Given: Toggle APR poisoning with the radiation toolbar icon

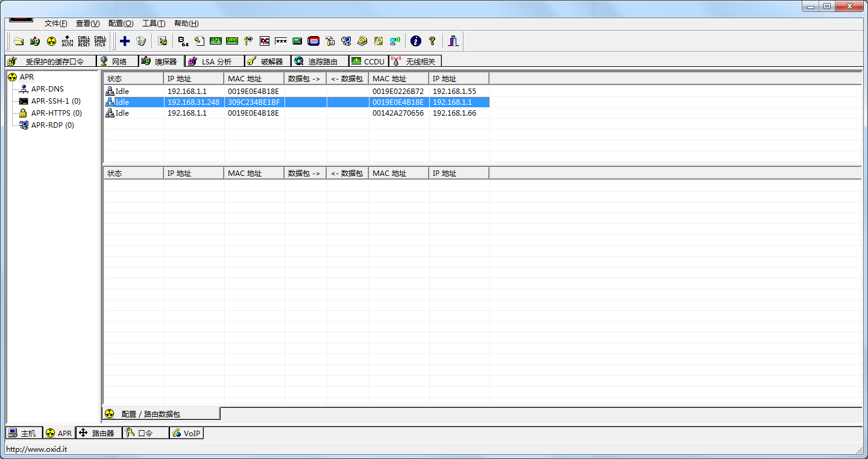Looking at the screenshot, I should coord(51,41).
